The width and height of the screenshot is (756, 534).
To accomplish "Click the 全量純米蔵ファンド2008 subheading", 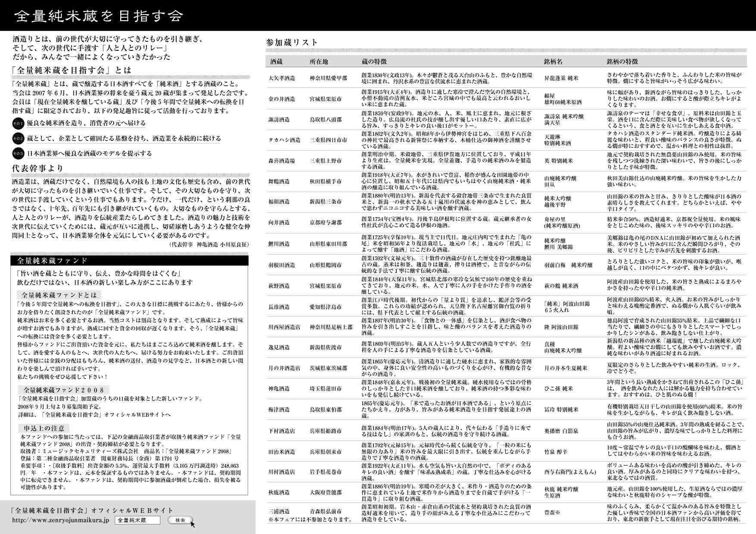I will point(63,390).
